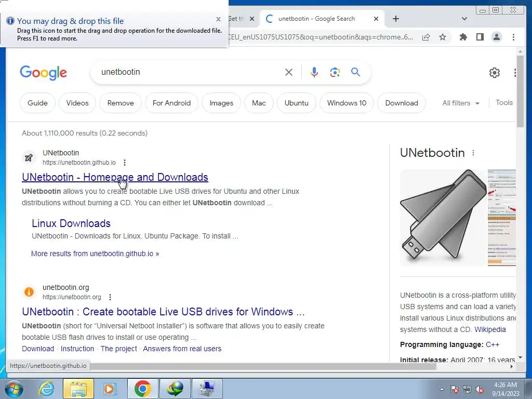Open more options beside UNetbootin knowledge panel title
532x399 pixels.
473,153
